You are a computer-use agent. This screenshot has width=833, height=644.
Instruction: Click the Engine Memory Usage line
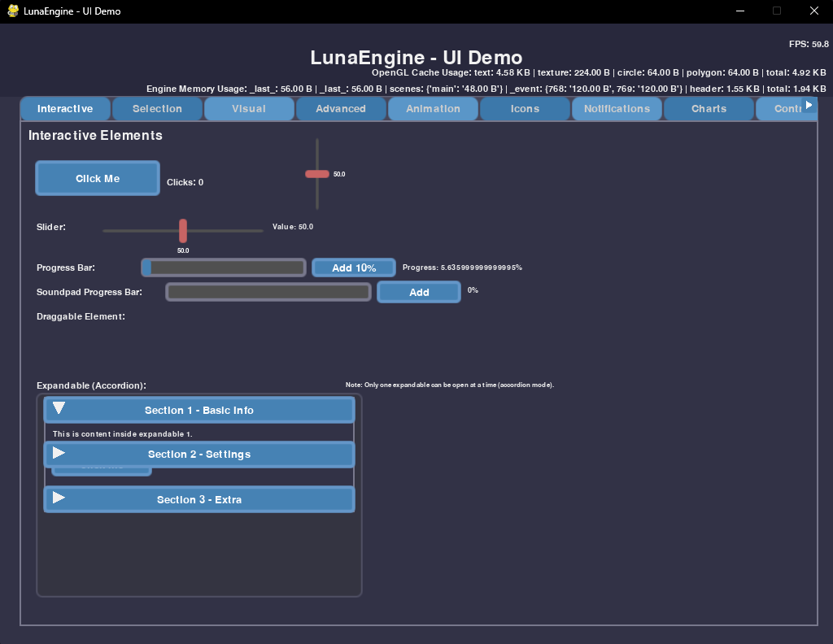tap(486, 89)
